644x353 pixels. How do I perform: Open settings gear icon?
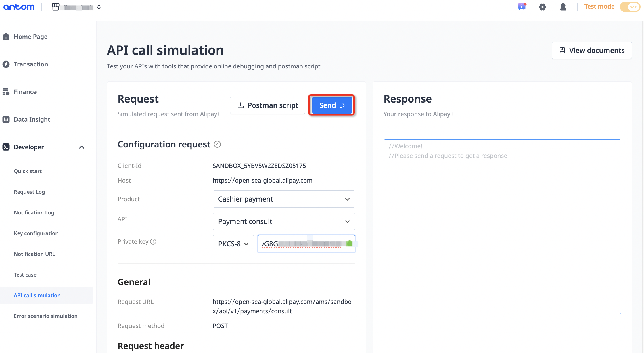(x=542, y=7)
